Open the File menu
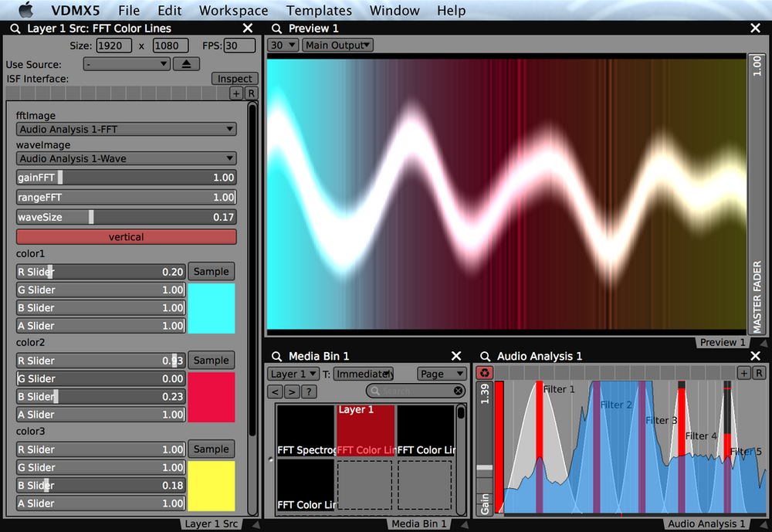Screen dimensions: 772x532 tap(129, 10)
